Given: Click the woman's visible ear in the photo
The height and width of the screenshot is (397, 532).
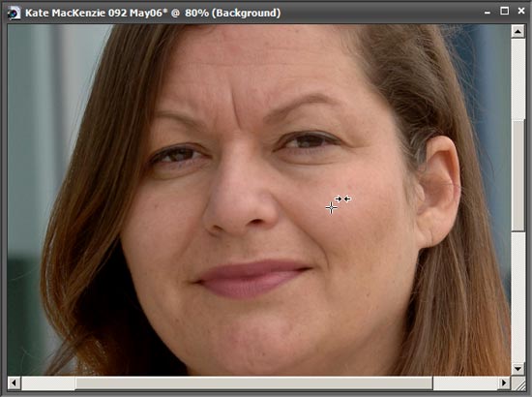Looking at the screenshot, I should pos(438,190).
